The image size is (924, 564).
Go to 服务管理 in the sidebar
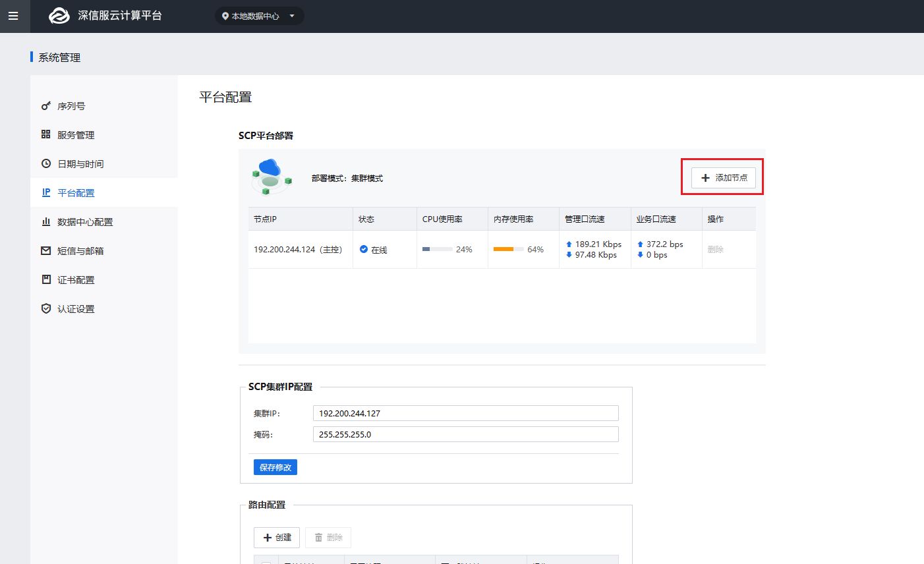click(104, 134)
